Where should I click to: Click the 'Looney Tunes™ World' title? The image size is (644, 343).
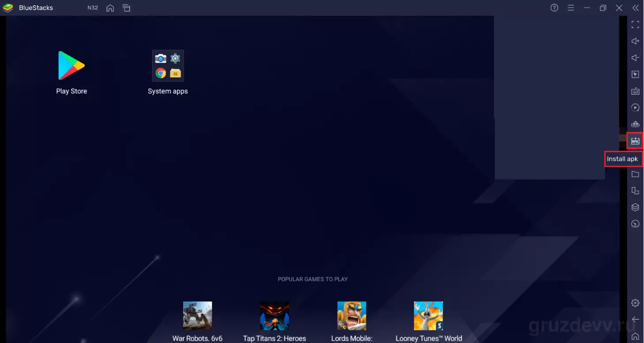click(x=429, y=339)
